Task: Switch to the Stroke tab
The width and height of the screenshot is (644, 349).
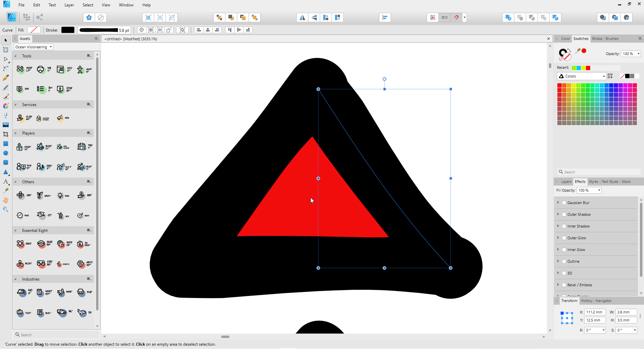Action: [597, 39]
